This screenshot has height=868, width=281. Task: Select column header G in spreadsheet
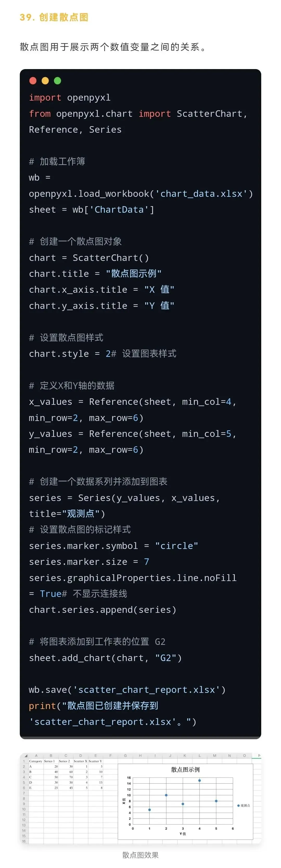pyautogui.click(x=125, y=755)
